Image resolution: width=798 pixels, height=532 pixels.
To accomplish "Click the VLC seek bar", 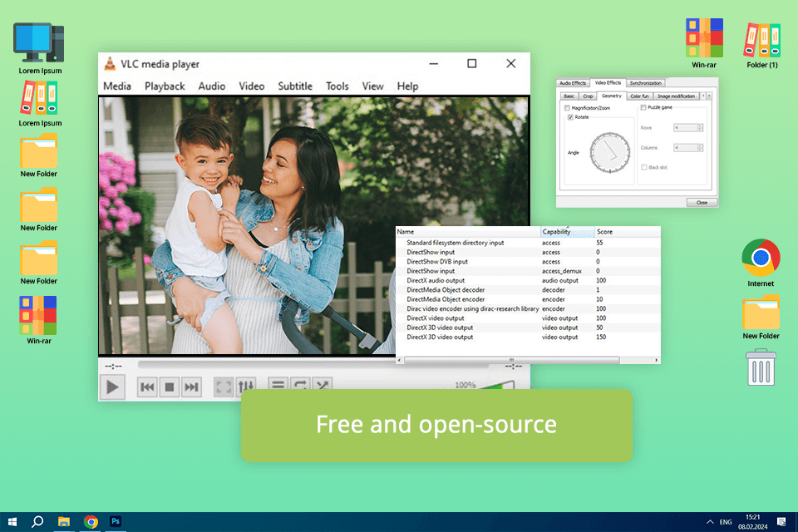I will tap(266, 365).
